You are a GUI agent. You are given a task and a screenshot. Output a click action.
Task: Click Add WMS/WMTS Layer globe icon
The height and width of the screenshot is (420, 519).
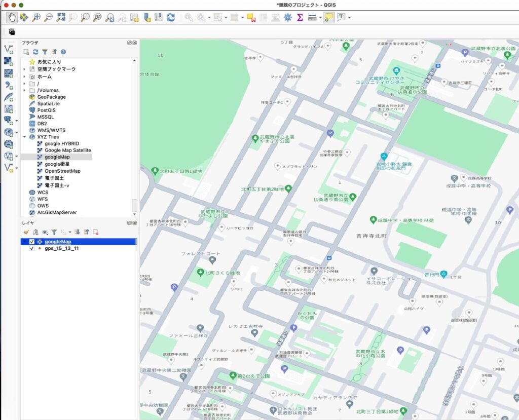[9, 132]
